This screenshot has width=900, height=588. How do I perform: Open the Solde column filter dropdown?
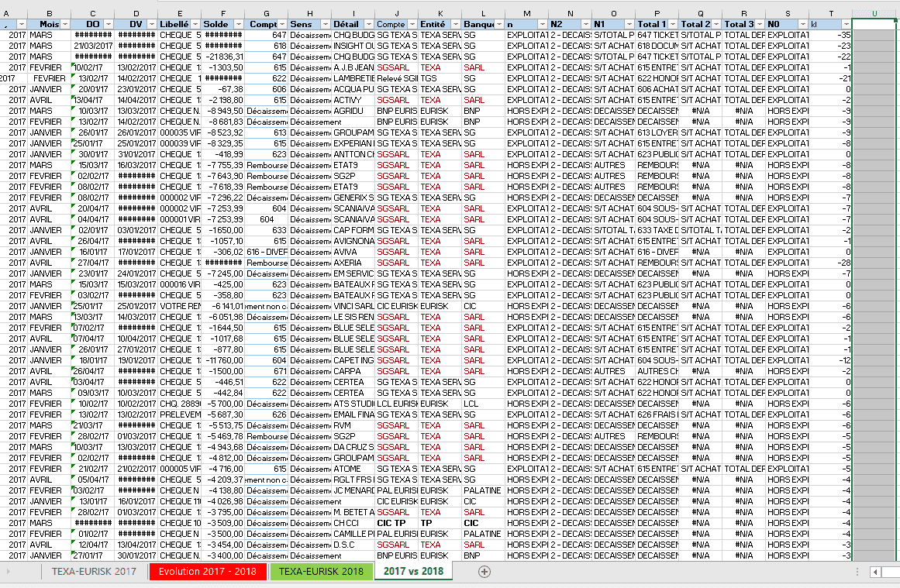click(238, 24)
